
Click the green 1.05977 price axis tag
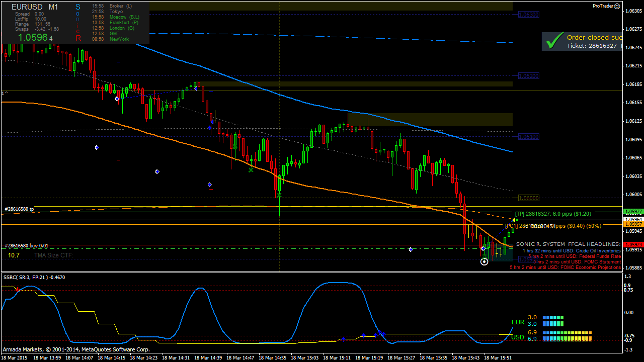click(632, 212)
